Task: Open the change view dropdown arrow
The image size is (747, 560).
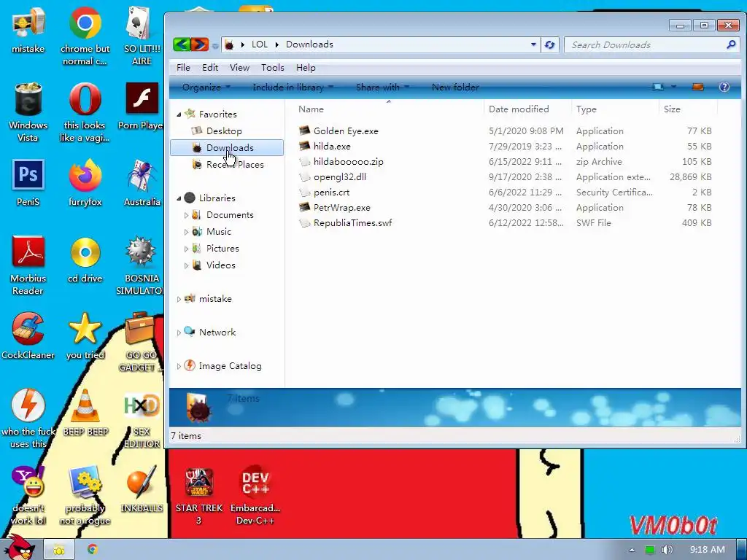Action: coord(673,87)
